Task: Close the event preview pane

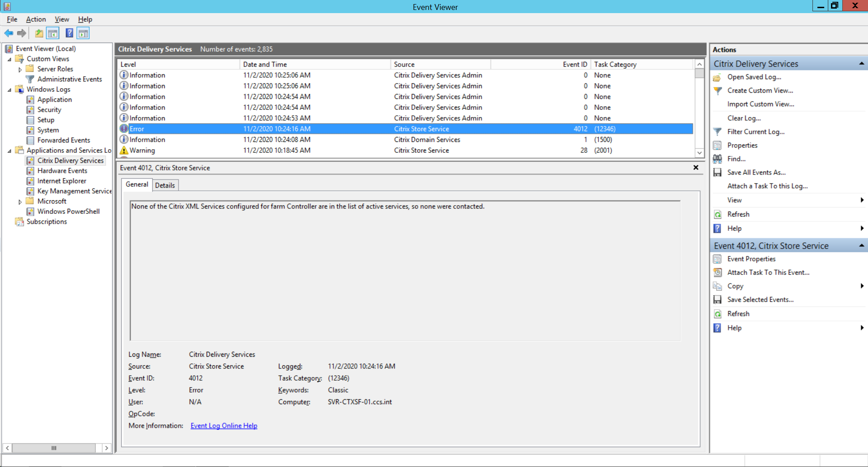Action: click(696, 168)
